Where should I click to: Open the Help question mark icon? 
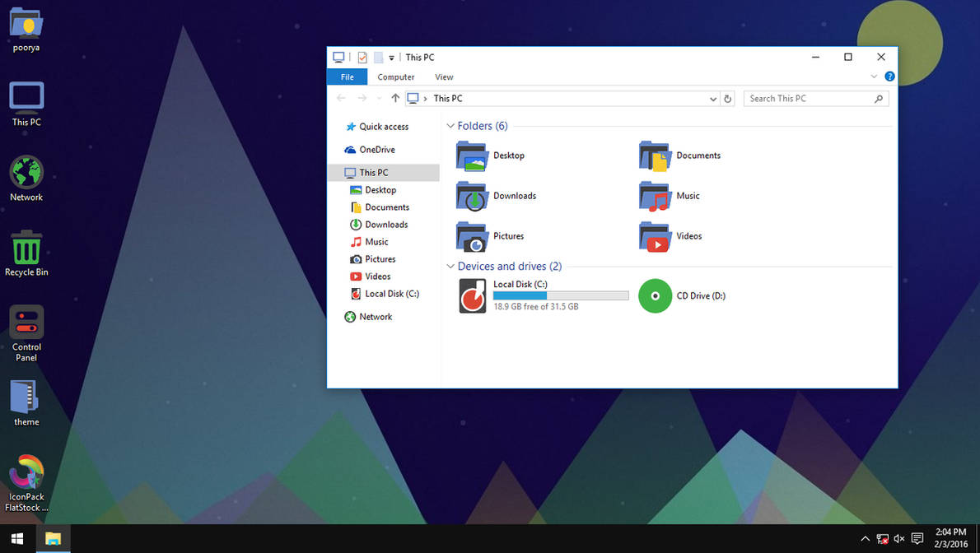tap(889, 77)
